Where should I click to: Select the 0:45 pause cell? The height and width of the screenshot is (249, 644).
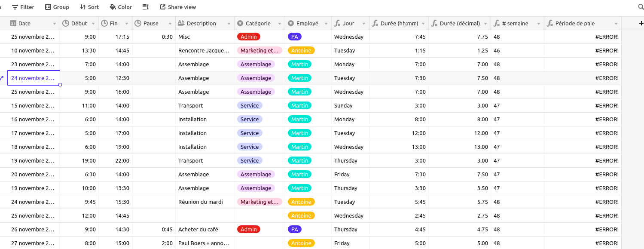[154, 230]
